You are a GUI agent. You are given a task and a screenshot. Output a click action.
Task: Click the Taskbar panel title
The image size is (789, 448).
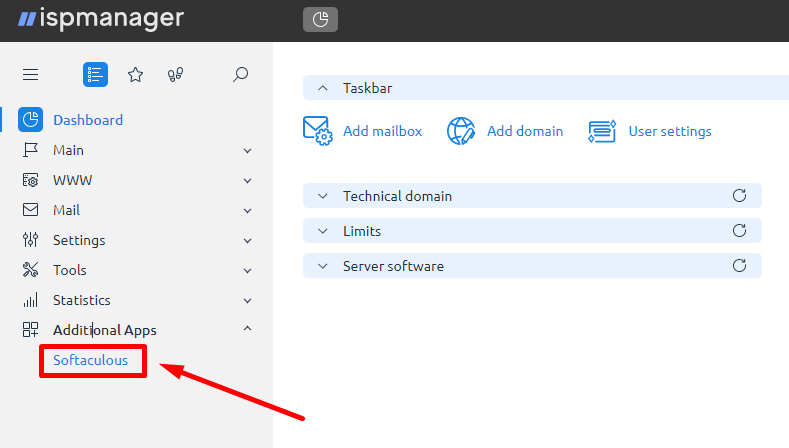(367, 88)
